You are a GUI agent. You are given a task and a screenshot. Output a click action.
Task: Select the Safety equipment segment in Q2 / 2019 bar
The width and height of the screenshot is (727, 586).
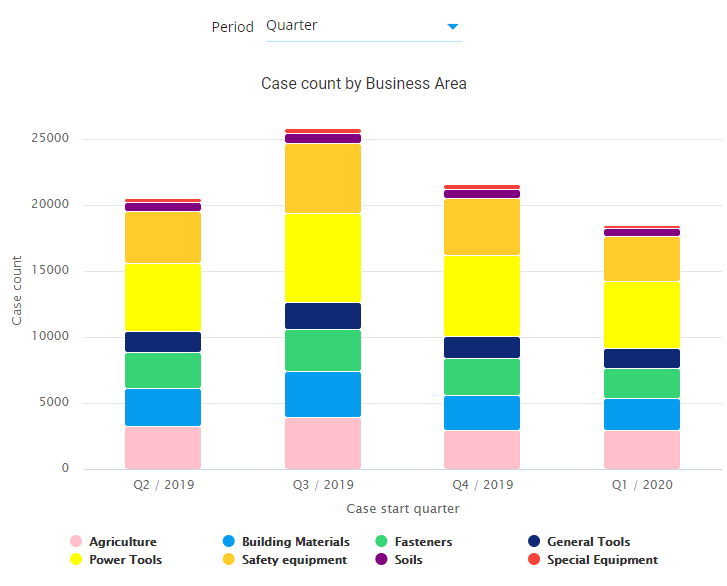163,237
